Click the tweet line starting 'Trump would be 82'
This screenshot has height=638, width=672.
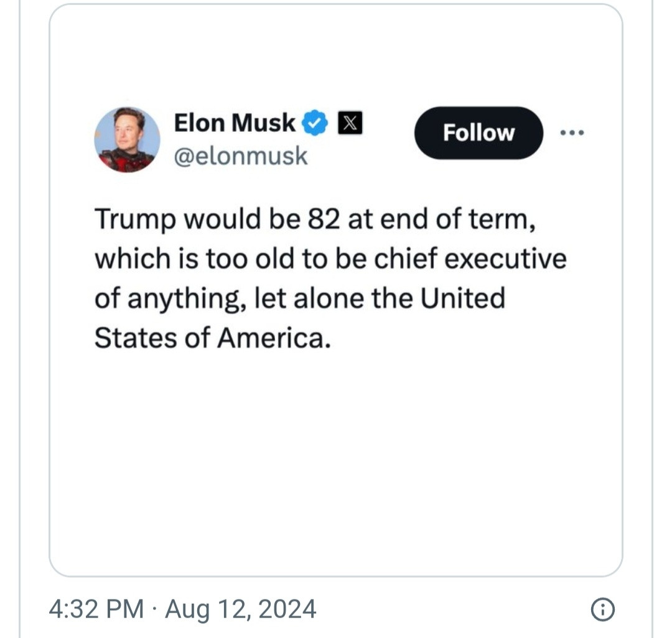click(x=315, y=220)
